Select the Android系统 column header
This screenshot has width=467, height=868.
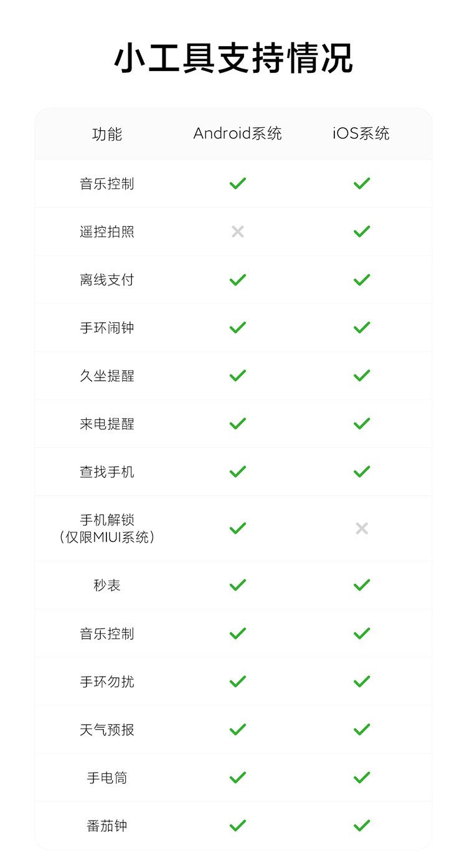(x=238, y=133)
